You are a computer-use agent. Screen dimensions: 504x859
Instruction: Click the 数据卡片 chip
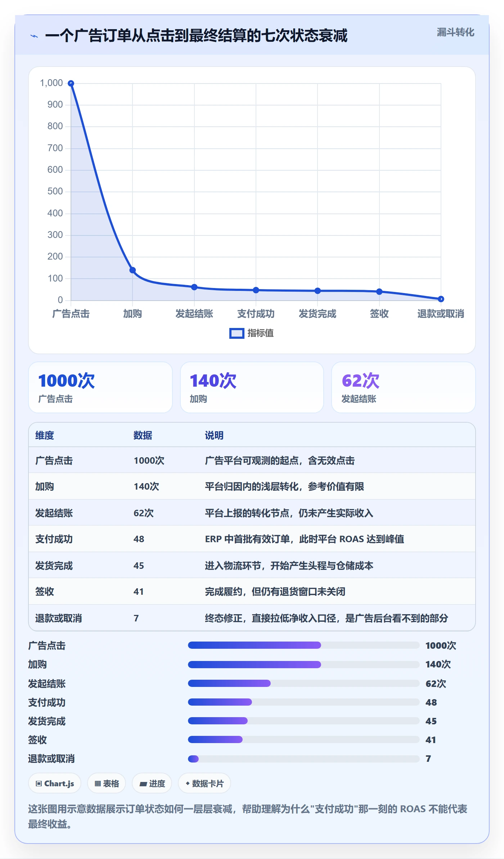click(204, 783)
